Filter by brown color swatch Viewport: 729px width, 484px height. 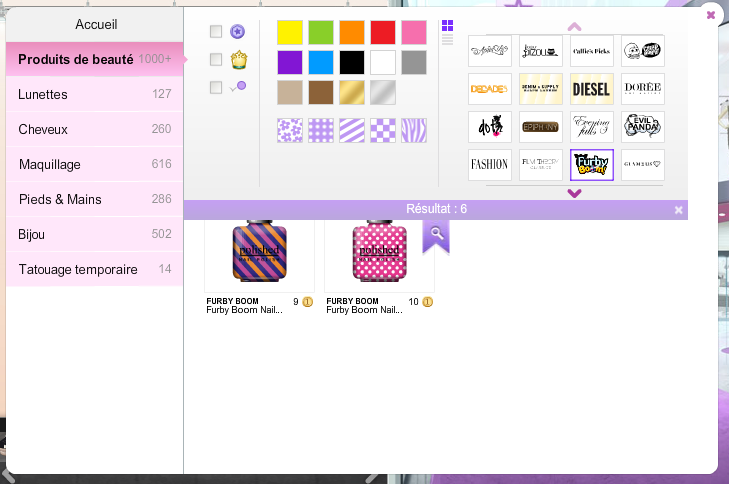click(321, 93)
